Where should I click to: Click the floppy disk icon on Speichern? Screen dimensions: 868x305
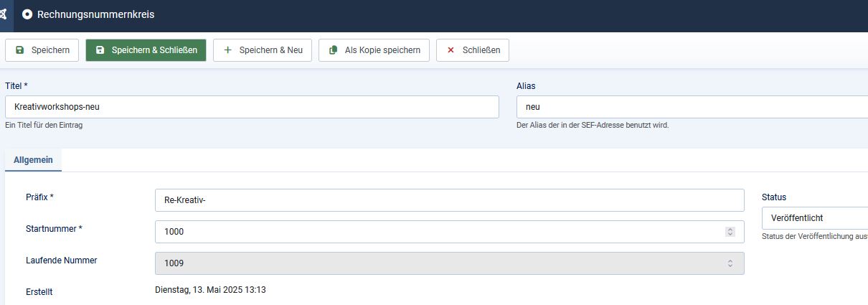pos(19,50)
